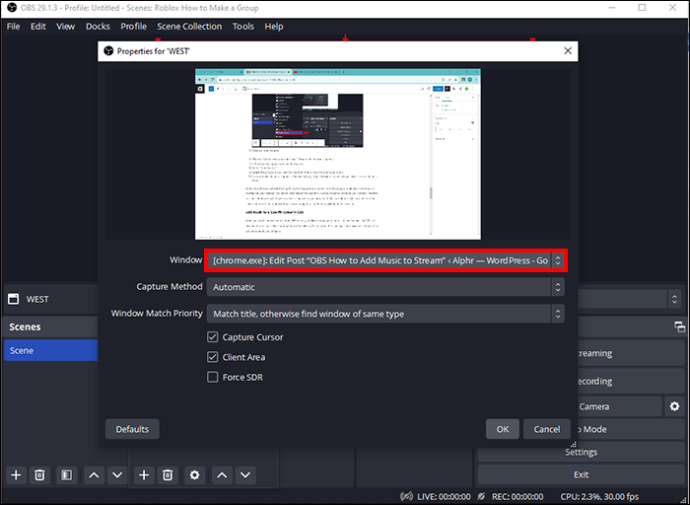Uncheck the Client Area checkbox
This screenshot has width=690, height=505.
[213, 357]
